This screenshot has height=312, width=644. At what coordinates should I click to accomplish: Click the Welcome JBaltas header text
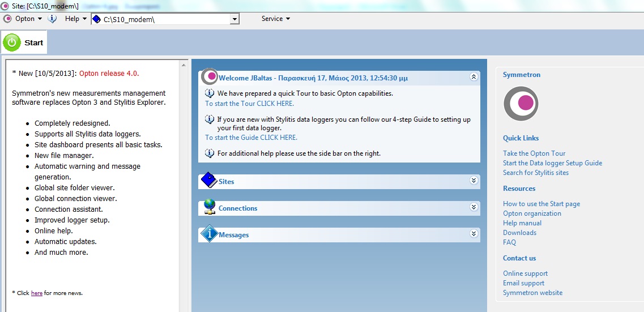313,78
